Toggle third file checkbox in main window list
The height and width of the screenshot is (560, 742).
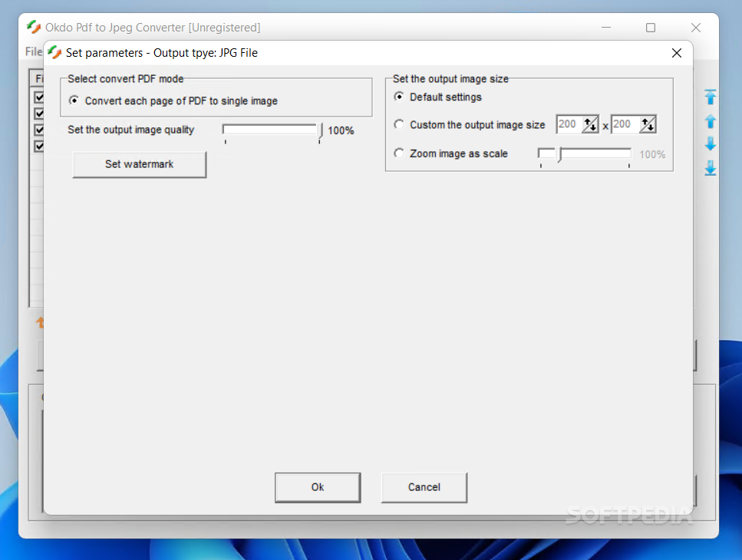click(39, 130)
